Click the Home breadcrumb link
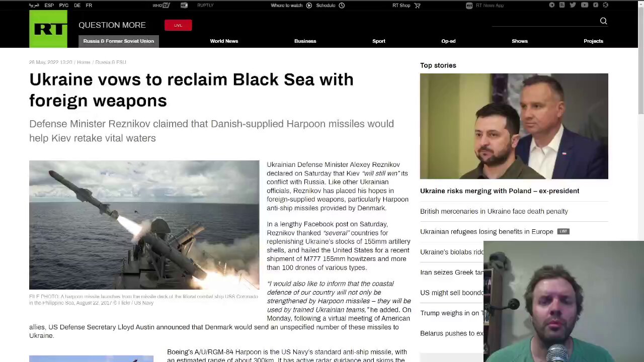644x362 pixels. pos(84,62)
